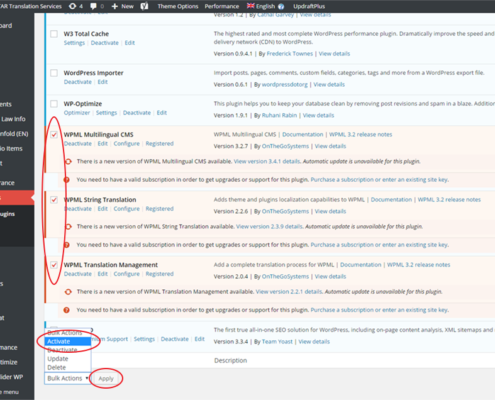View version 2.2.1 details link

[x=289, y=292]
